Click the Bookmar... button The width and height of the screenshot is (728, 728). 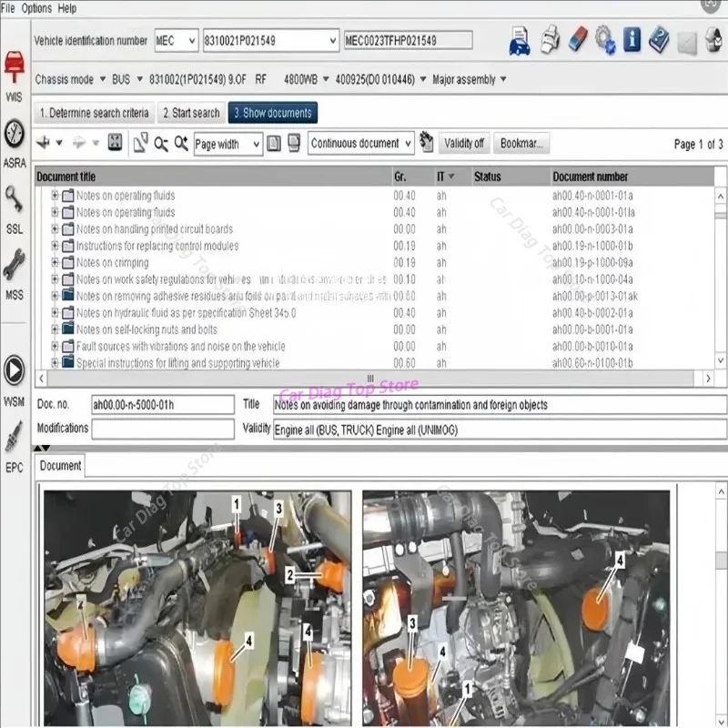(x=521, y=143)
